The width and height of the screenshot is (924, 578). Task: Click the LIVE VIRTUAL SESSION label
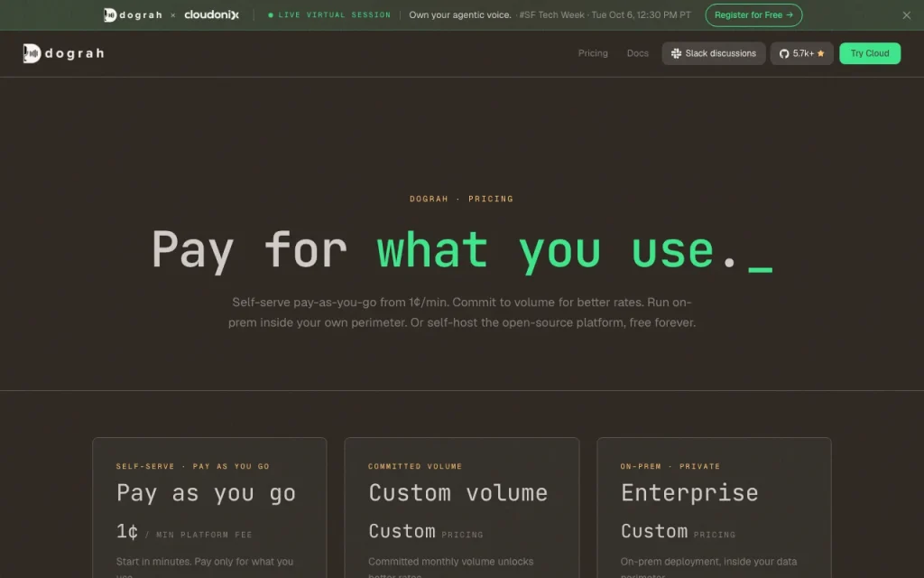pos(329,14)
